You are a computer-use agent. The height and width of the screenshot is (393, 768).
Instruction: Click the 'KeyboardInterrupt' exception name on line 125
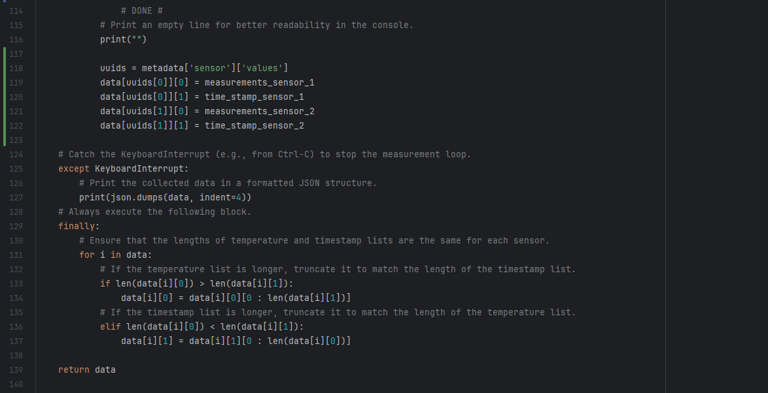pyautogui.click(x=139, y=169)
